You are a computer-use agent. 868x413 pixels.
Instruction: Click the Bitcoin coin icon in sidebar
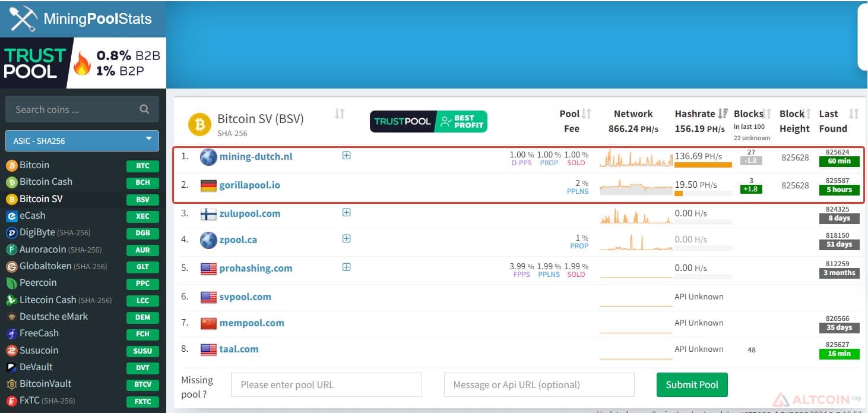click(x=11, y=165)
